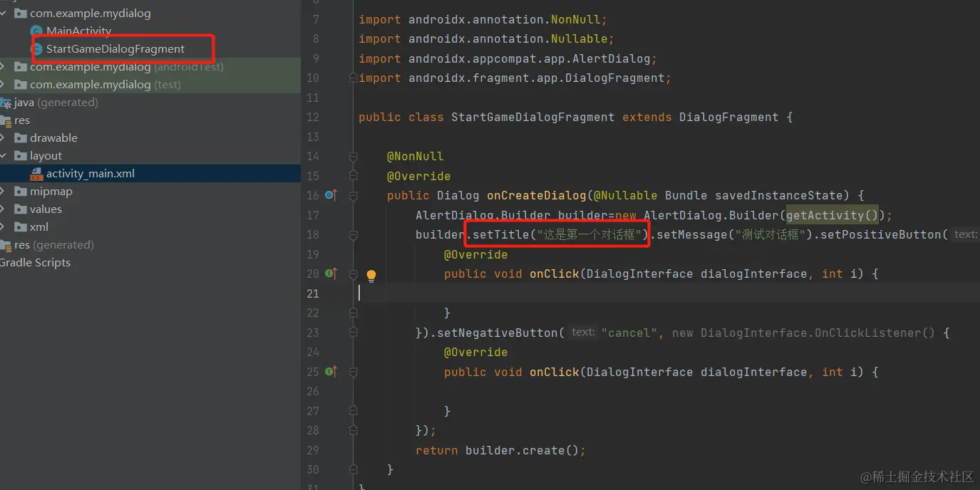Click StartGameDialogFragment in the class declaration

(532, 117)
